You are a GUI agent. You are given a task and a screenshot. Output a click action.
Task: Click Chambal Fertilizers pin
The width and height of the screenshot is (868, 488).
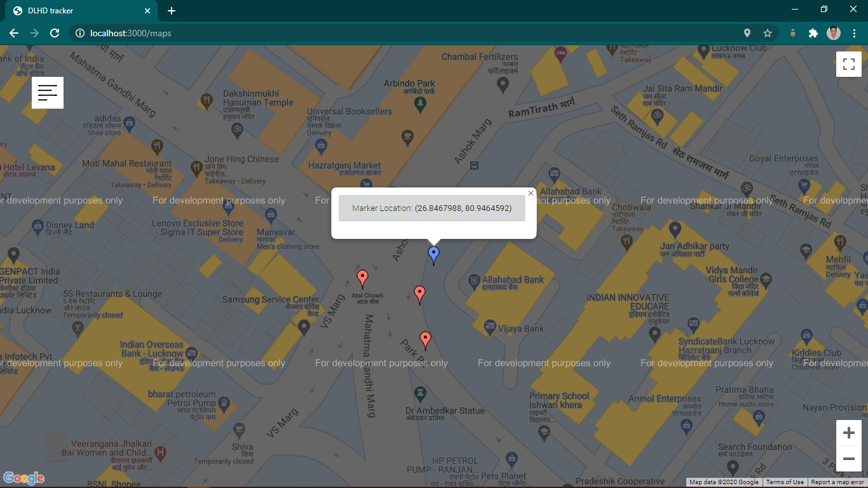tap(503, 84)
